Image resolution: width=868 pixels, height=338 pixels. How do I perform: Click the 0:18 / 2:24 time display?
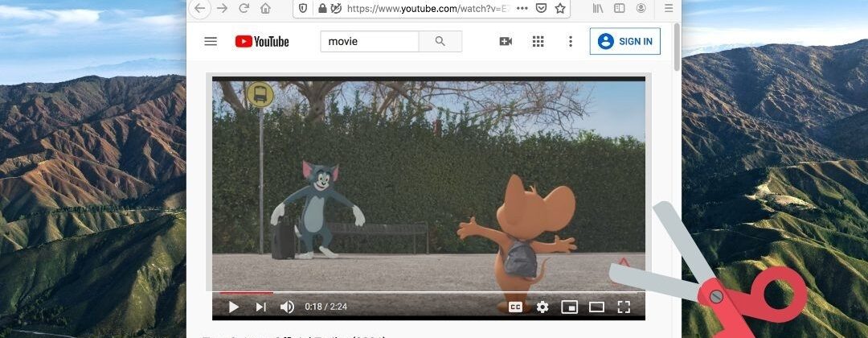(x=326, y=307)
